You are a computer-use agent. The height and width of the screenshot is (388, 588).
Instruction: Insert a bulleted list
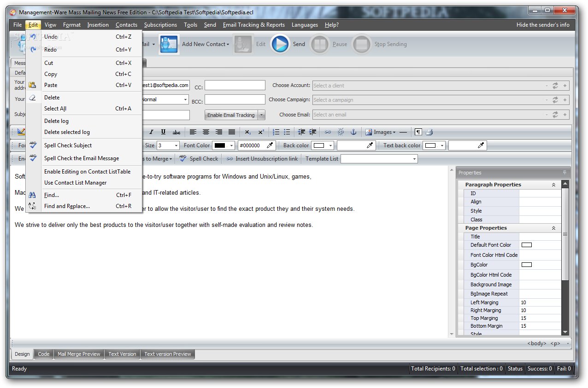[x=287, y=132]
